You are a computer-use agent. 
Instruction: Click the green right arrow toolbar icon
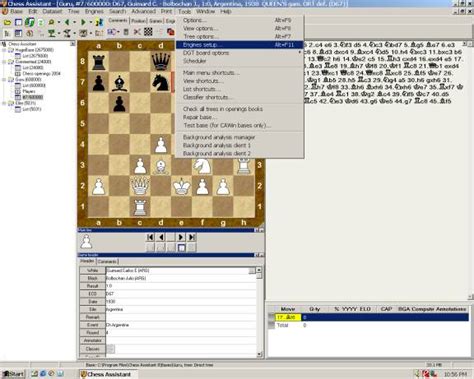[83, 22]
